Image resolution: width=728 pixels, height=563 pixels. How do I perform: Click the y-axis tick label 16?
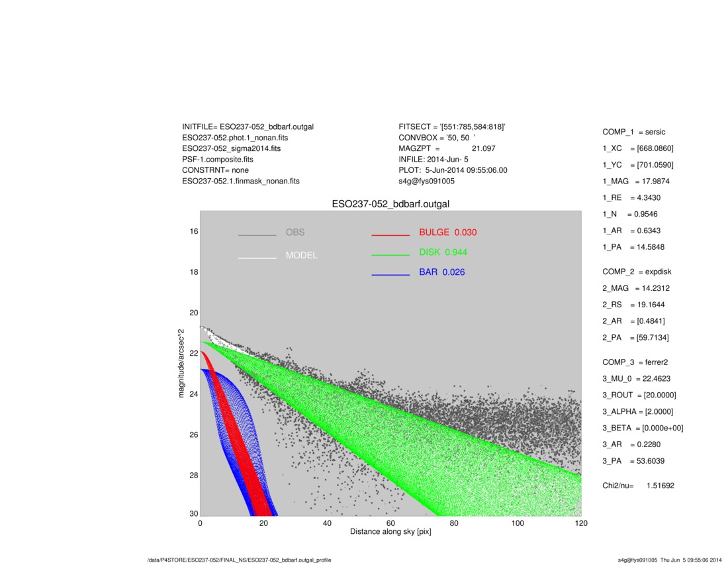tap(194, 231)
